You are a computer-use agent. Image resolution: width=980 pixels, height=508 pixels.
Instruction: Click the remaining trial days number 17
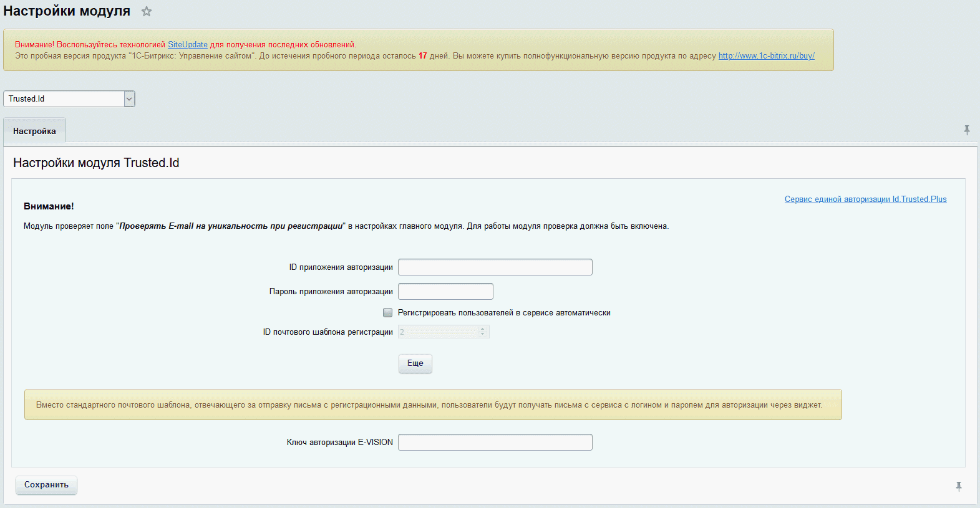[423, 56]
